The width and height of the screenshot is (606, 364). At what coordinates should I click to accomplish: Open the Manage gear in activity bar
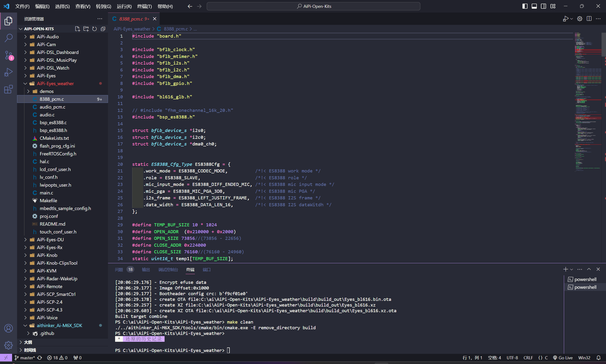tap(8, 345)
